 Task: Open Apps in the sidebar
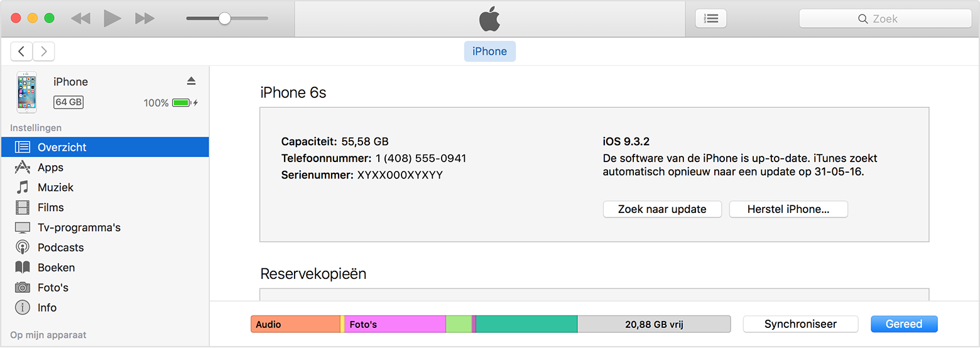[105, 167]
